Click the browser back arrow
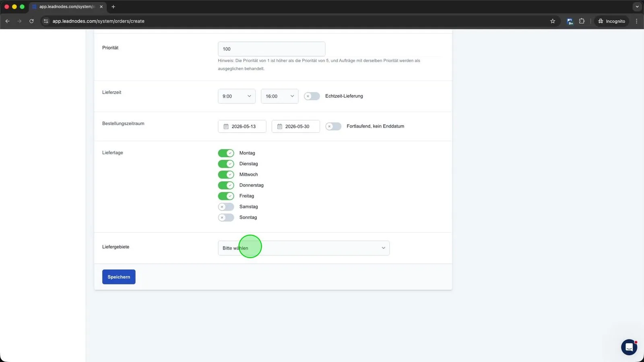The height and width of the screenshot is (362, 644). 7,21
